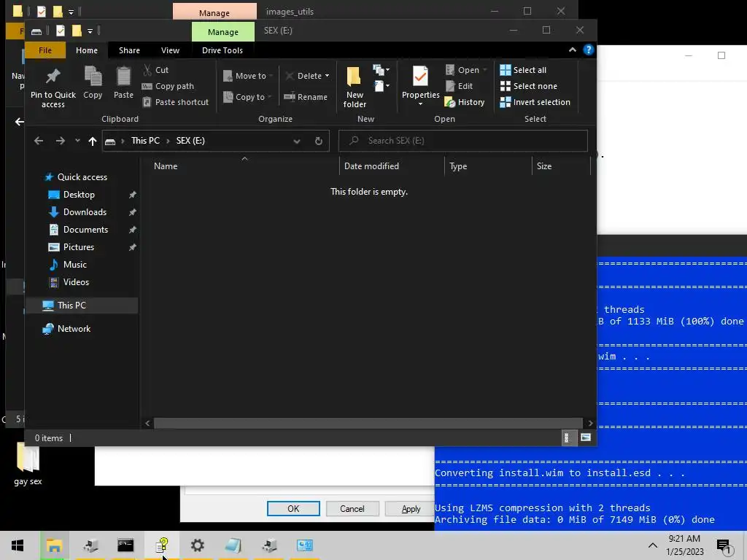Open the Easy access dropdown icon

[381, 86]
